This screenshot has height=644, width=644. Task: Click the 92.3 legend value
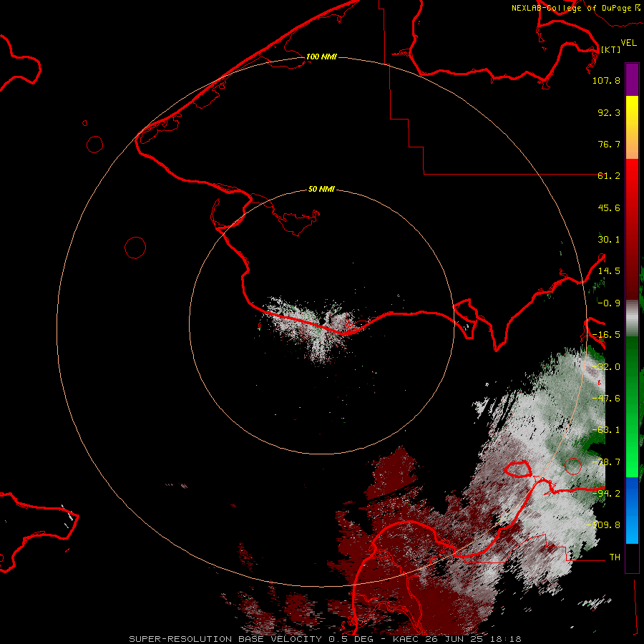609,112
